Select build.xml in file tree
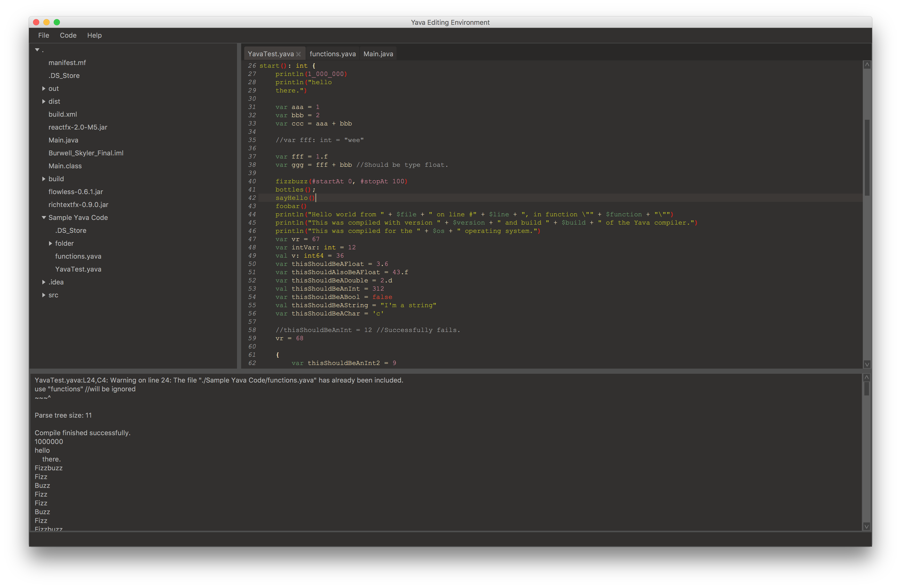This screenshot has width=901, height=588. click(x=62, y=114)
